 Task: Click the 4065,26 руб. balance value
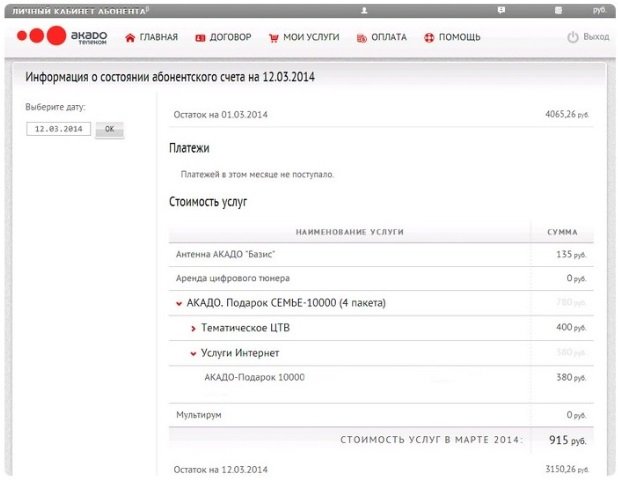point(567,114)
